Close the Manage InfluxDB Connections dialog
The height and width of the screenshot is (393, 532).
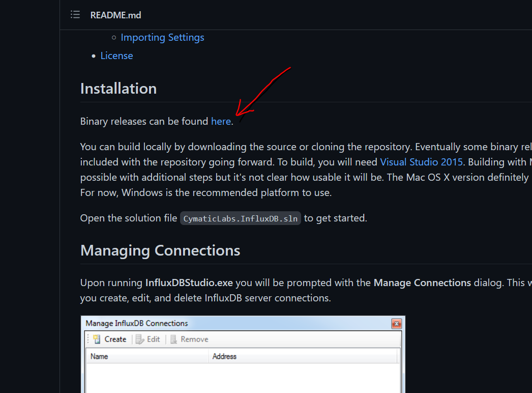[396, 324]
